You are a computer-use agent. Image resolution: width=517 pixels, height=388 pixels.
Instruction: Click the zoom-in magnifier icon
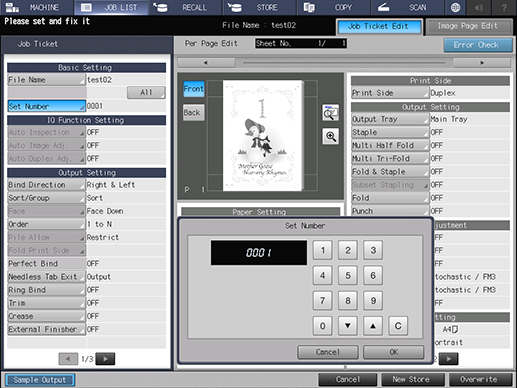coord(331,137)
